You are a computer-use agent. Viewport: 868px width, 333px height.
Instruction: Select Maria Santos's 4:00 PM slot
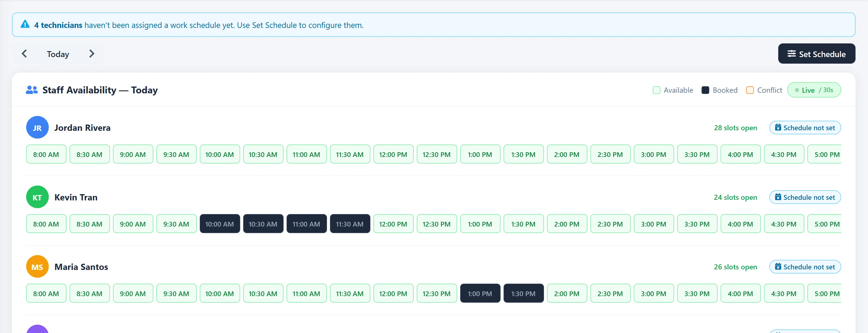741,293
